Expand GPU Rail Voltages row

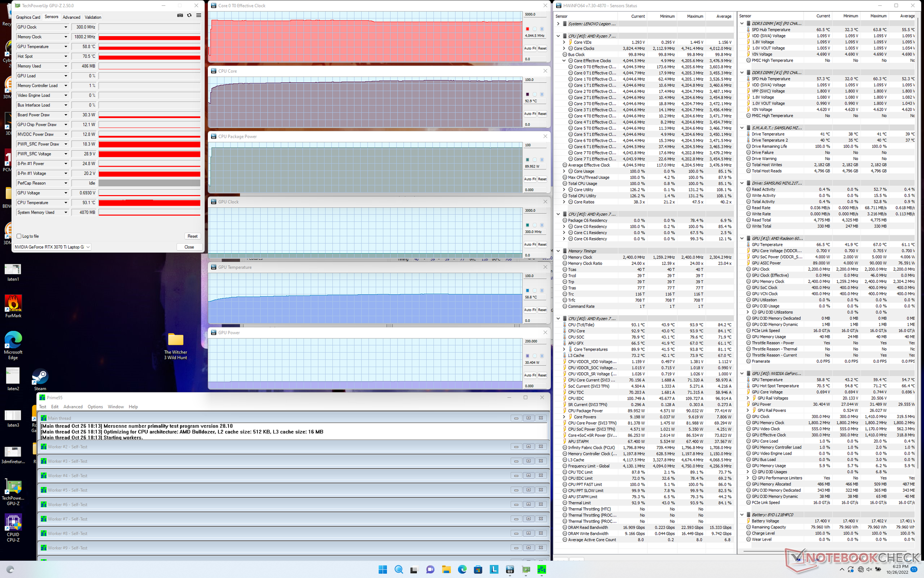click(x=748, y=398)
